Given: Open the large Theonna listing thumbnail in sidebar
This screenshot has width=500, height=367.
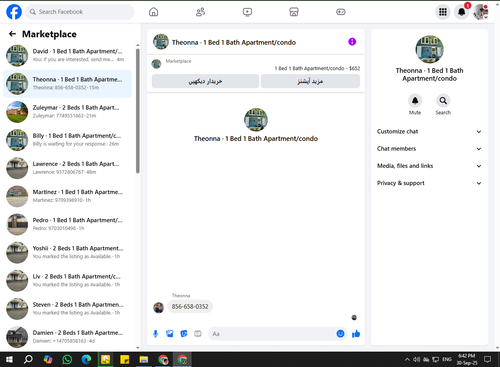Looking at the screenshot, I should click(429, 49).
